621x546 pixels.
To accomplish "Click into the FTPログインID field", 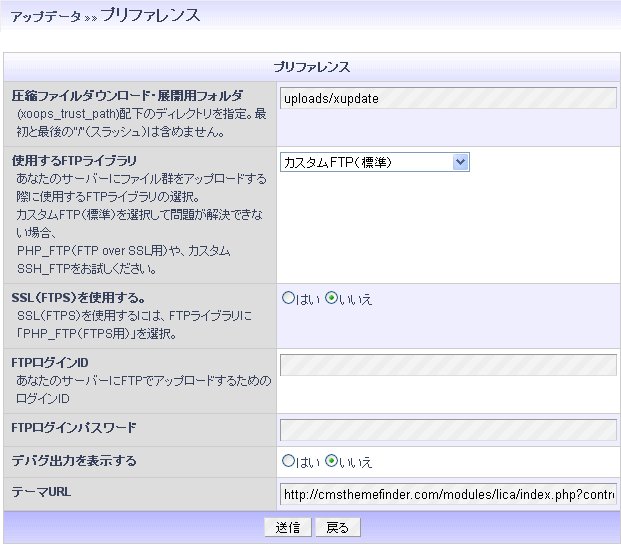I will pos(448,365).
